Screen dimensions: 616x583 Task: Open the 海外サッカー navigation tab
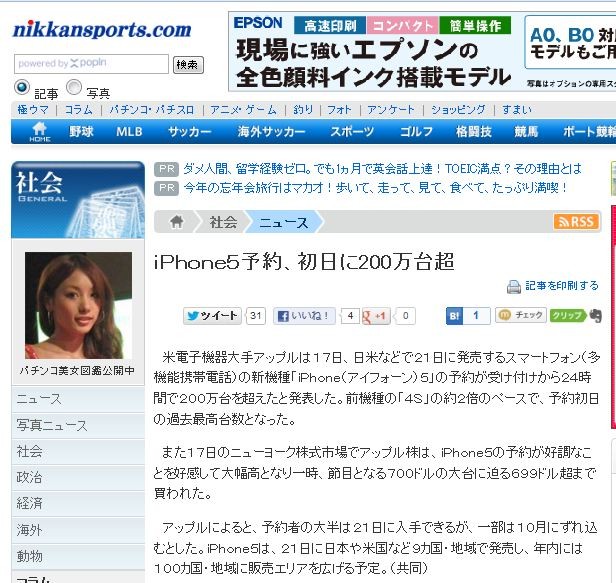(271, 132)
